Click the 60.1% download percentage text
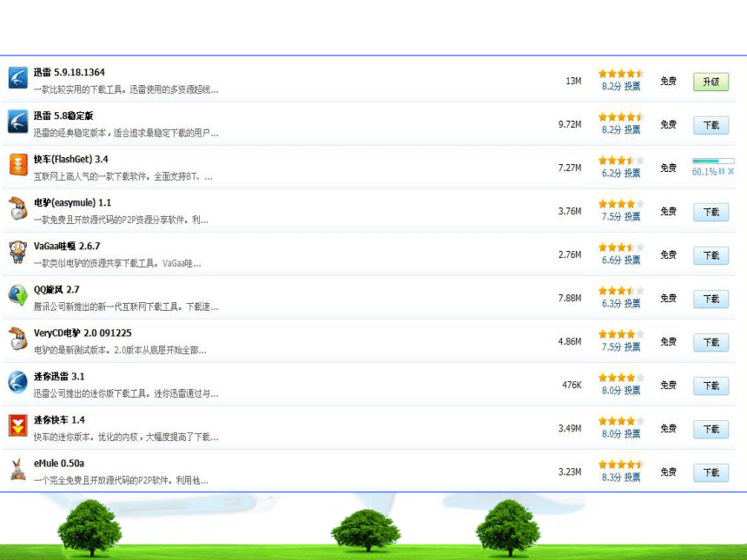The height and width of the screenshot is (560, 747). (x=704, y=172)
